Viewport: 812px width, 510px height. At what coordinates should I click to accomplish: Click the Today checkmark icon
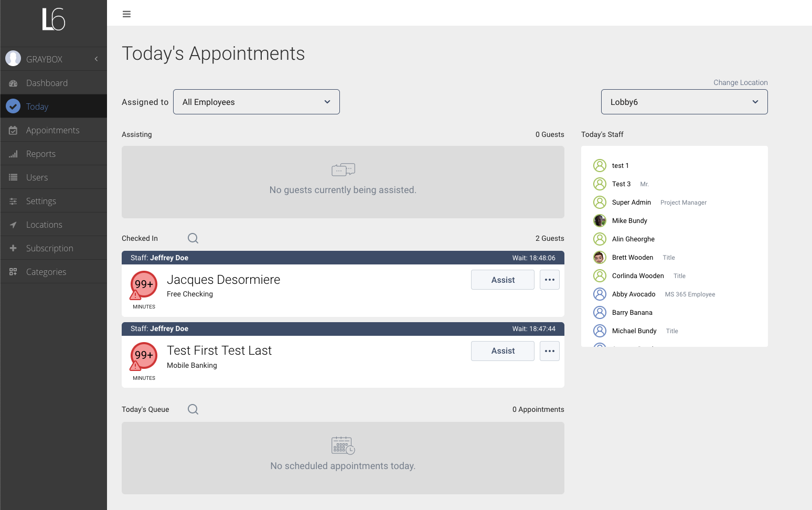tap(13, 107)
